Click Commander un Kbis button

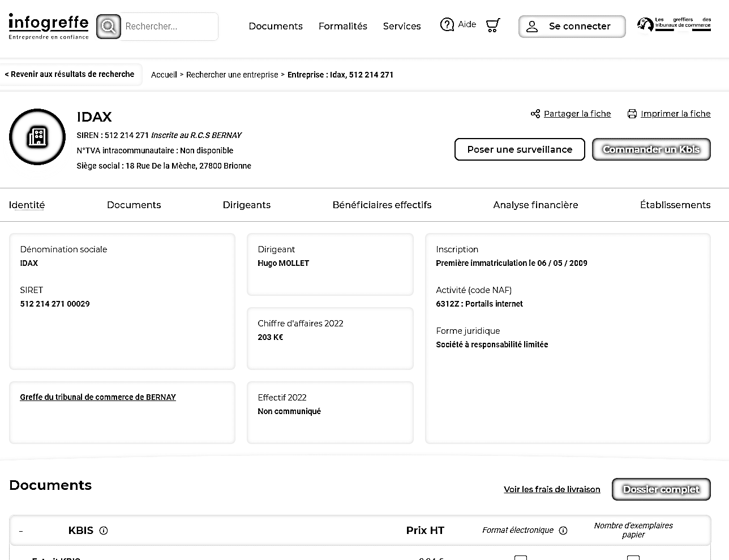pos(651,149)
